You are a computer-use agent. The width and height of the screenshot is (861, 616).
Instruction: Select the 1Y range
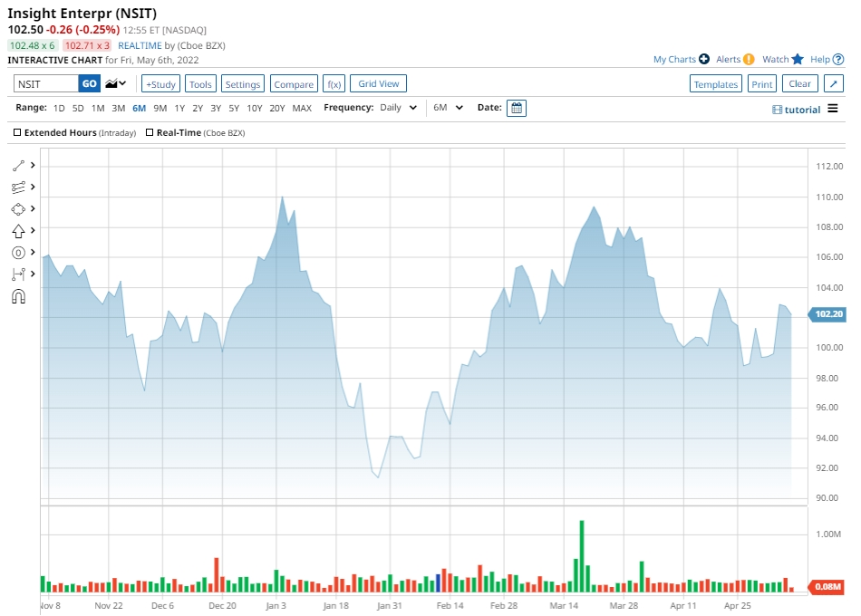[x=179, y=108]
